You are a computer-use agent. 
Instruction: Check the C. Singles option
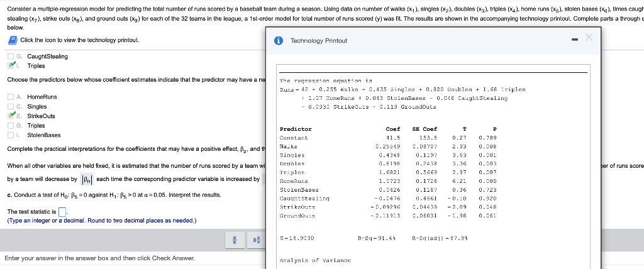(x=11, y=106)
